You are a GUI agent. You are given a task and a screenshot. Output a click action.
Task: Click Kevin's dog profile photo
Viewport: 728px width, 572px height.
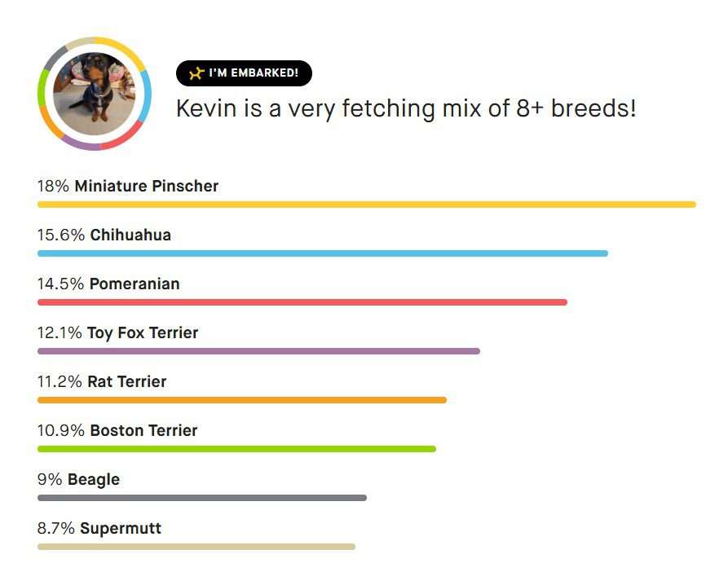[95, 93]
